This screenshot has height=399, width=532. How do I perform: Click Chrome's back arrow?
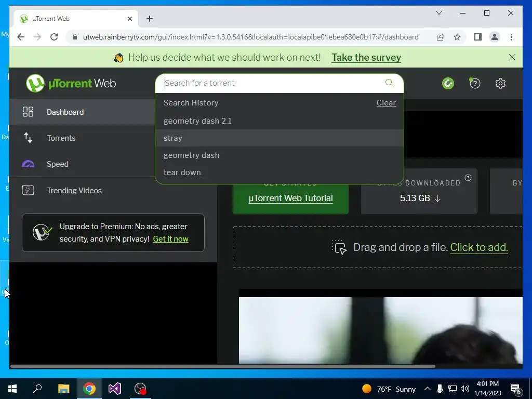21,37
